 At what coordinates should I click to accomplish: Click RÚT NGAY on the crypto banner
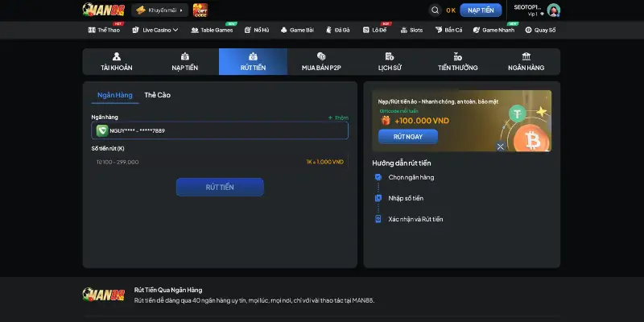coord(407,137)
